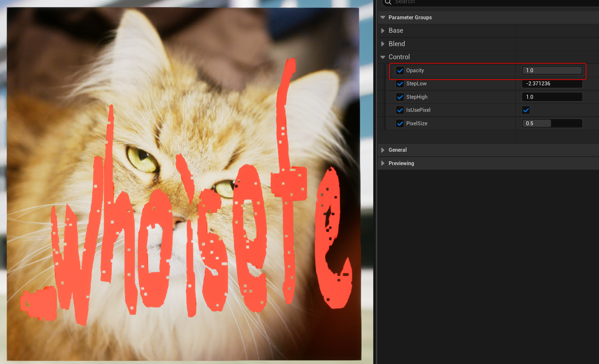The width and height of the screenshot is (599, 364).
Task: Select the IsUsePixel parameter label
Action: 418,110
